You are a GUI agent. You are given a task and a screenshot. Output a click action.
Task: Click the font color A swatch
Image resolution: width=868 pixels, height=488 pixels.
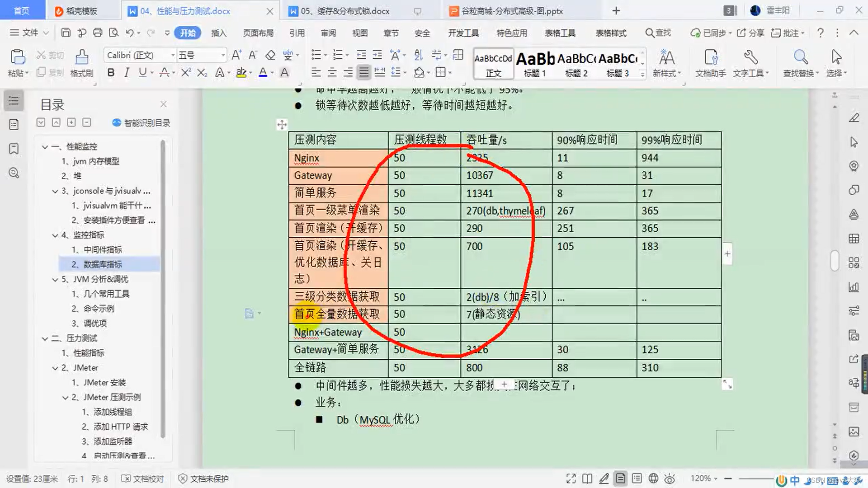tap(263, 72)
